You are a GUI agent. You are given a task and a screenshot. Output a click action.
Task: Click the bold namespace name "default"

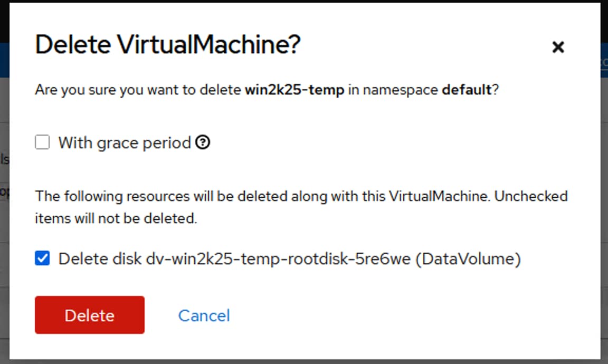[467, 90]
